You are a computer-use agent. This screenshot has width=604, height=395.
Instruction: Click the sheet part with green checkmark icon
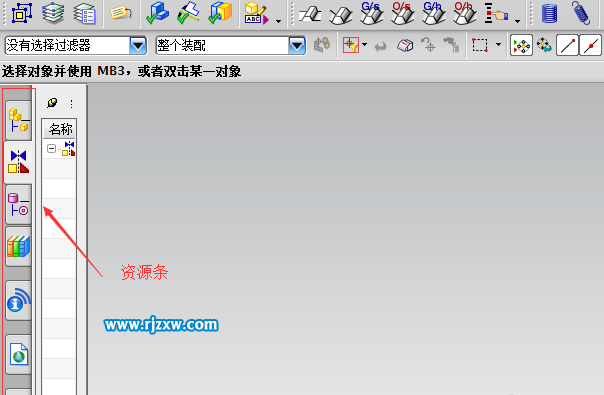click(x=189, y=13)
